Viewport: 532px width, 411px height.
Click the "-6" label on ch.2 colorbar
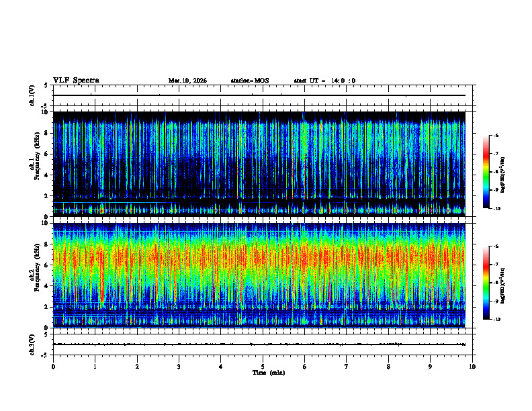pyautogui.click(x=496, y=246)
